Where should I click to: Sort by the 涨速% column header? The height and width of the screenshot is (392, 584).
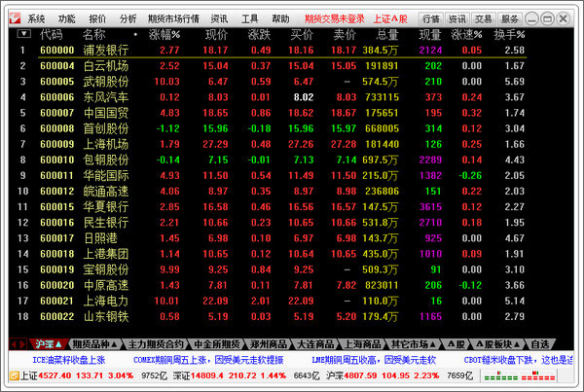(466, 35)
